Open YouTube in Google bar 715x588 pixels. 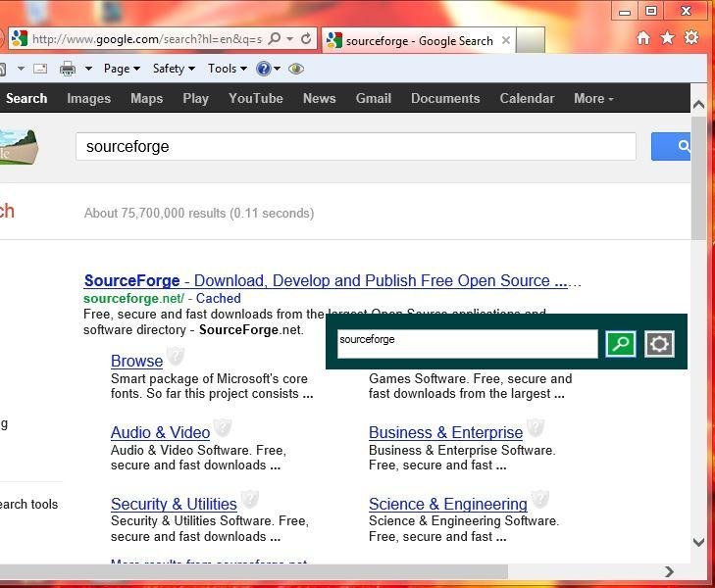(256, 98)
